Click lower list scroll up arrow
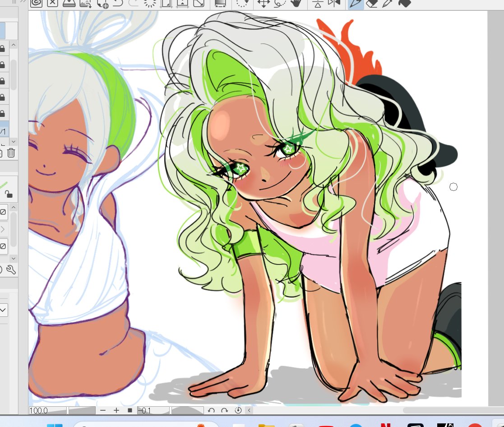This screenshot has width=504, height=427. pos(14,207)
